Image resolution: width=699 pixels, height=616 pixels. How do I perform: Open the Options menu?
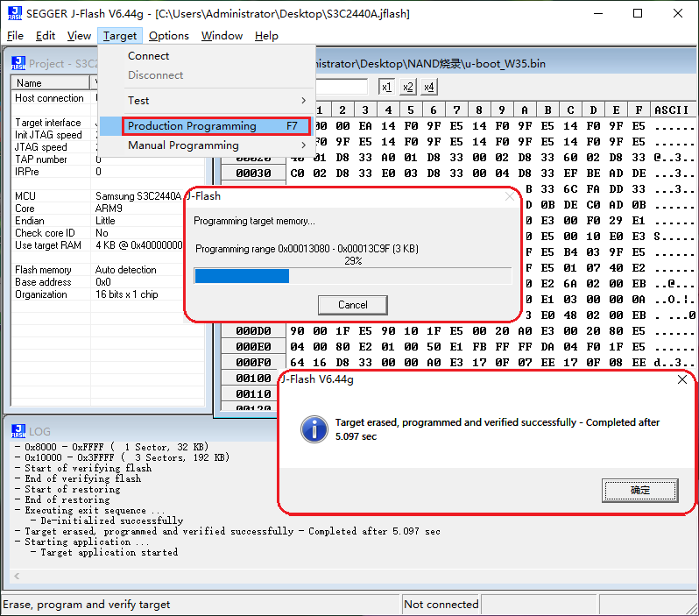[x=168, y=36]
